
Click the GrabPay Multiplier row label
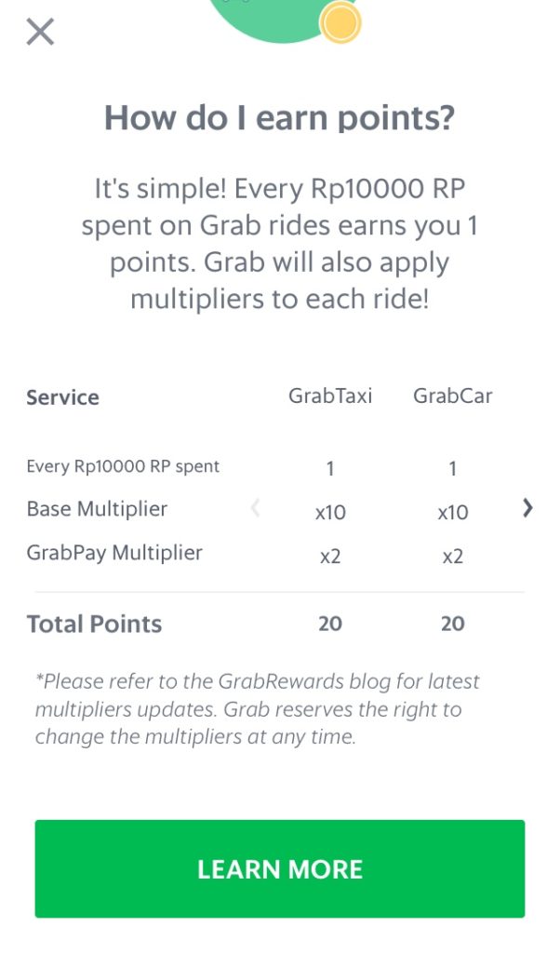tap(113, 552)
